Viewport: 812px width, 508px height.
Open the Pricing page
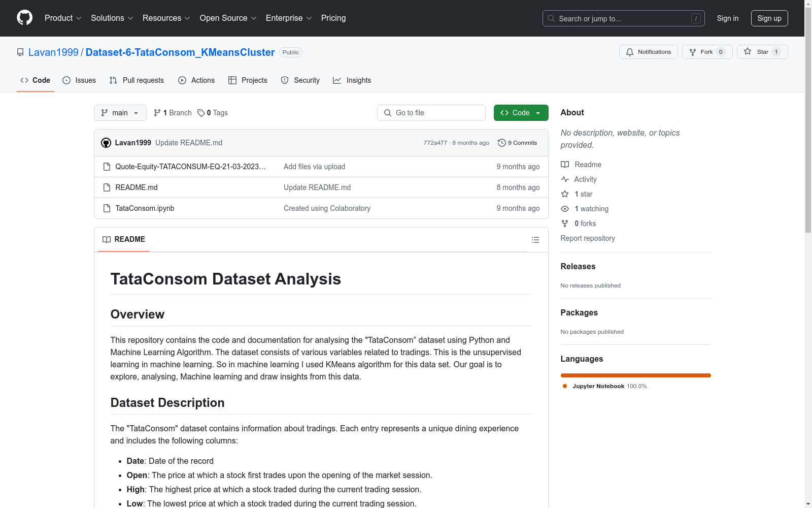333,18
